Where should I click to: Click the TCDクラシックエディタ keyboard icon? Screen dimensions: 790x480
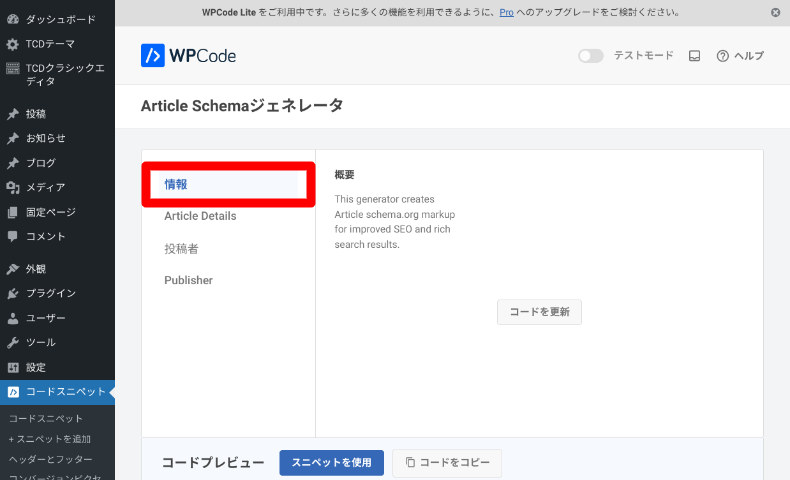point(13,68)
